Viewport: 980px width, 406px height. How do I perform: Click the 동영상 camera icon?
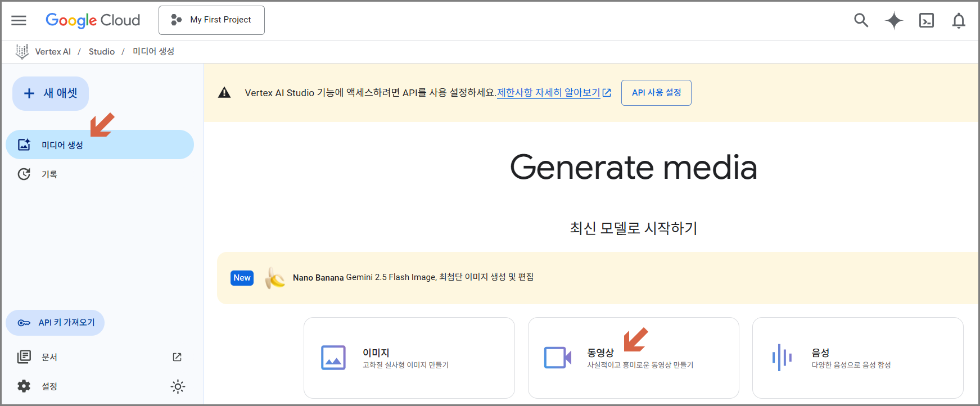(558, 358)
